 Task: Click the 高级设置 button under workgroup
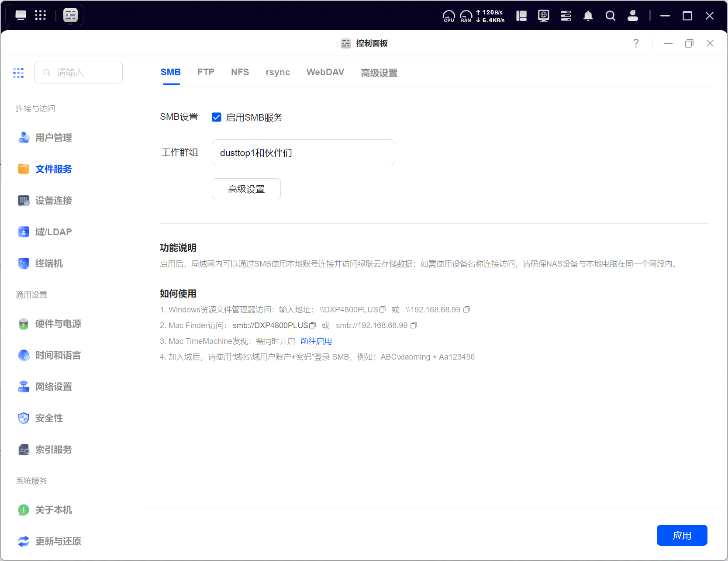[246, 189]
